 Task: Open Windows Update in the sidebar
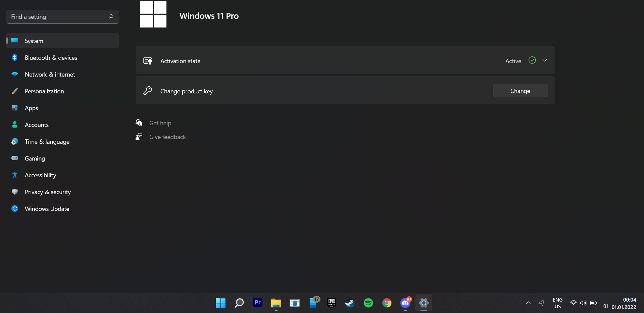click(62, 209)
